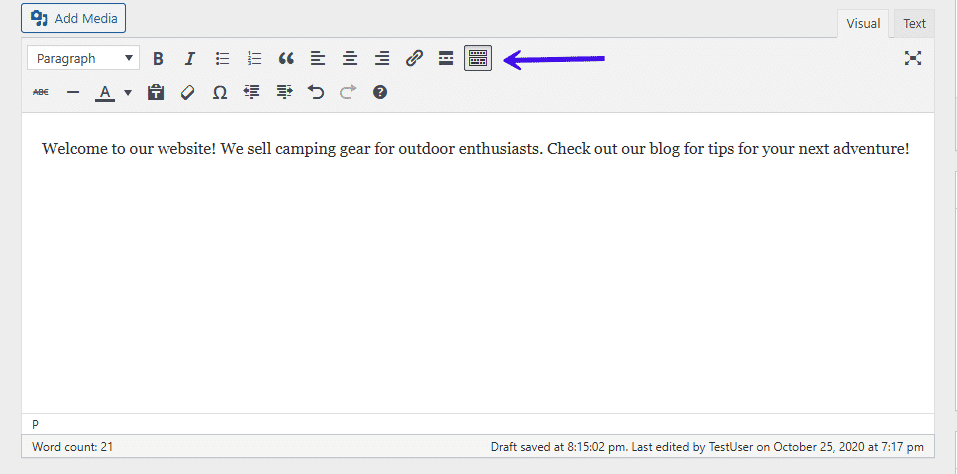
Task: Toggle strikethrough formatting
Action: (41, 92)
